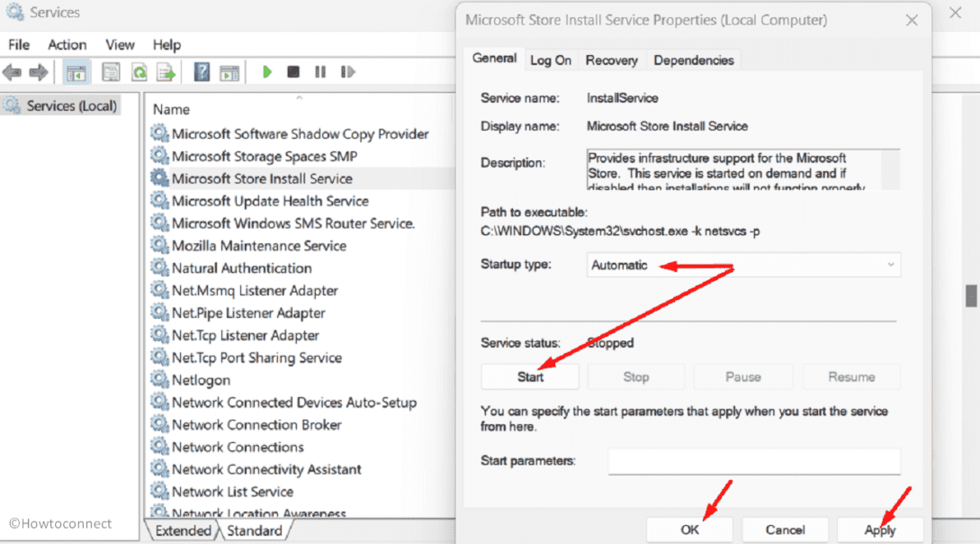Click the green Start Service toolbar icon
This screenshot has height=544, width=980.
pyautogui.click(x=267, y=72)
